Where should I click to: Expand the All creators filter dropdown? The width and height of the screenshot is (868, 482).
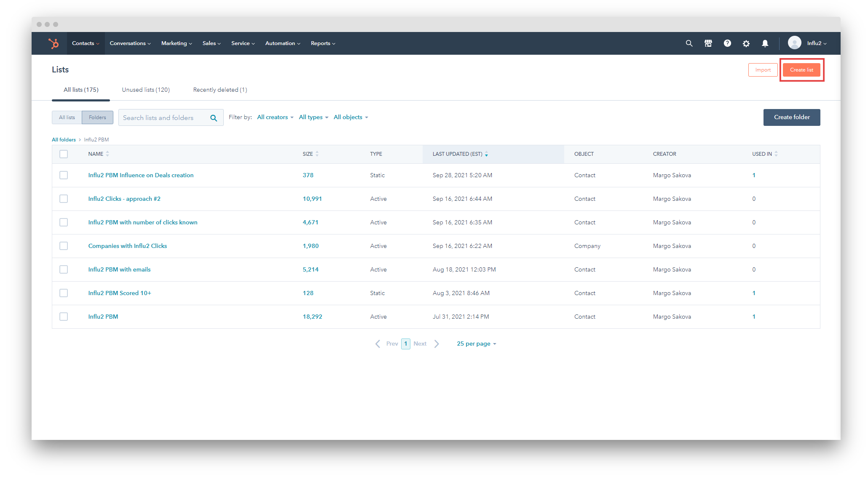[275, 117]
